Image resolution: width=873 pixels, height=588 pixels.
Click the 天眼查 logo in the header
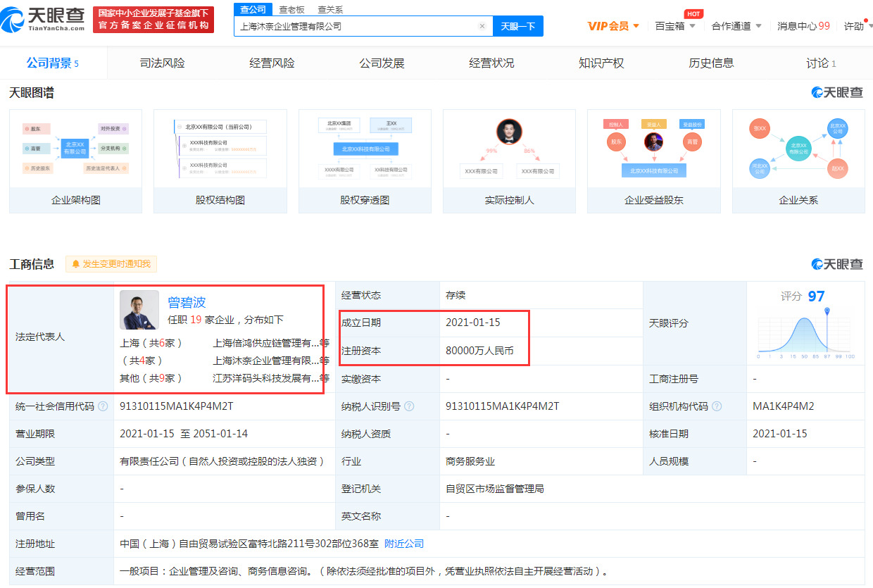(43, 20)
